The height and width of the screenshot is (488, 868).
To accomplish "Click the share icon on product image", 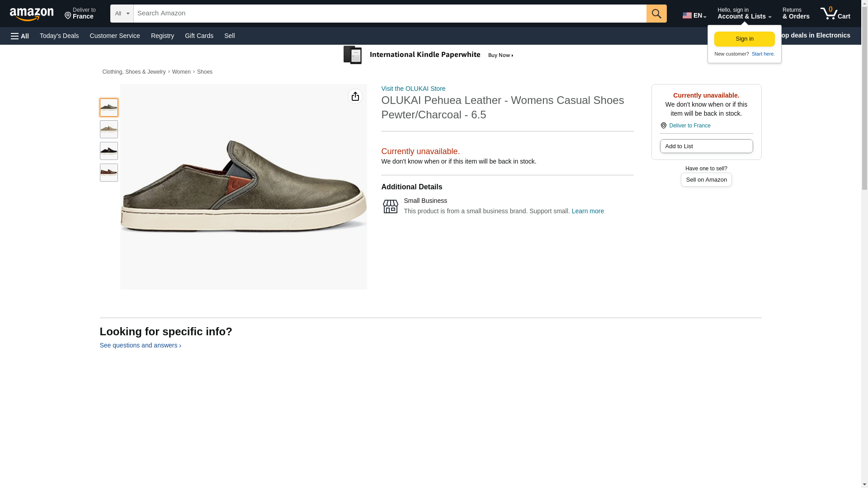I will click(355, 96).
